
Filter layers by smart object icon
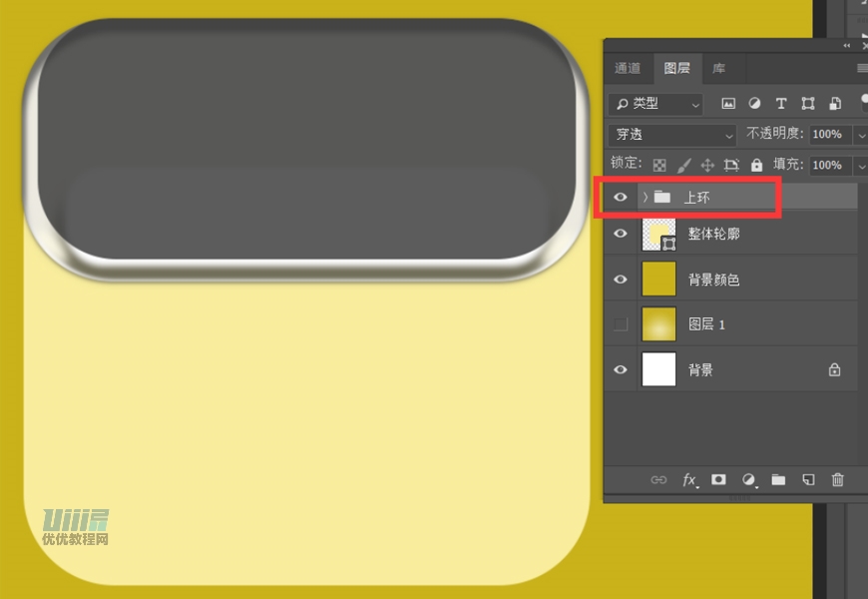click(x=835, y=104)
